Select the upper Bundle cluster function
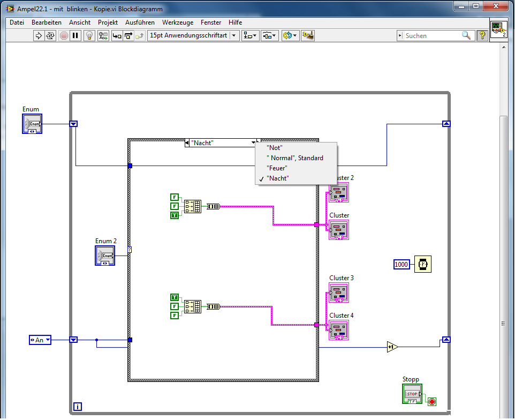Viewport: 515px width, 420px height. [x=193, y=206]
